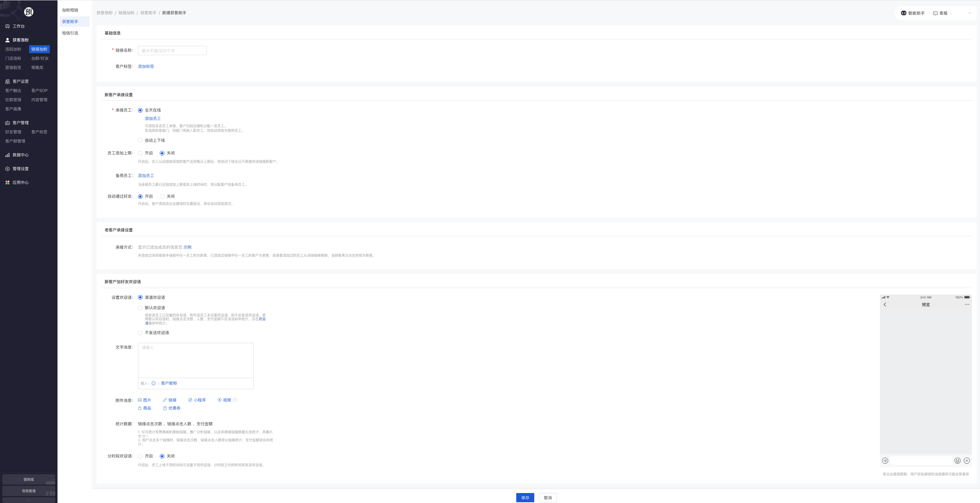Add 链接 link attachment
This screenshot has width=980, height=503.
[x=170, y=400]
